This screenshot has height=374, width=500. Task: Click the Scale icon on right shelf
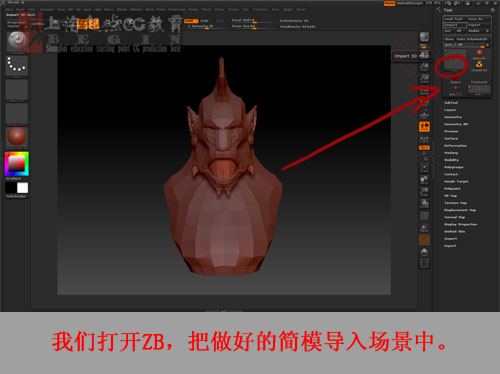pyautogui.click(x=424, y=192)
